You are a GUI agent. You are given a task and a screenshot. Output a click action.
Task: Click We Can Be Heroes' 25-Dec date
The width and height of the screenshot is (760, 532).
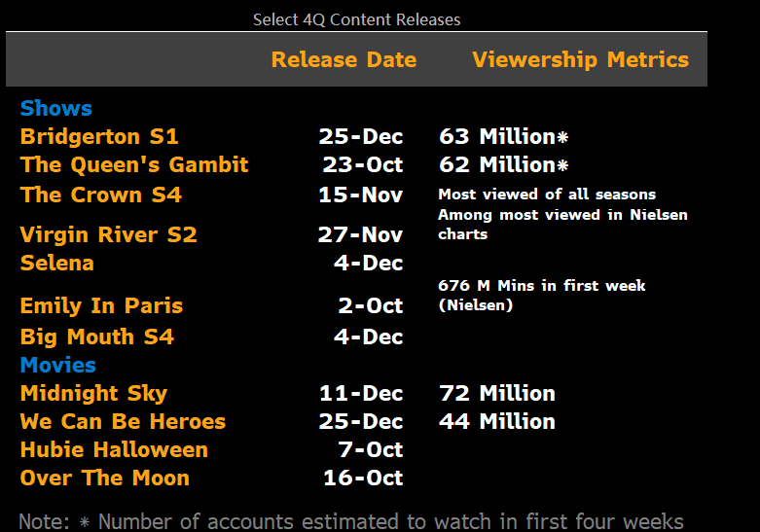[361, 421]
